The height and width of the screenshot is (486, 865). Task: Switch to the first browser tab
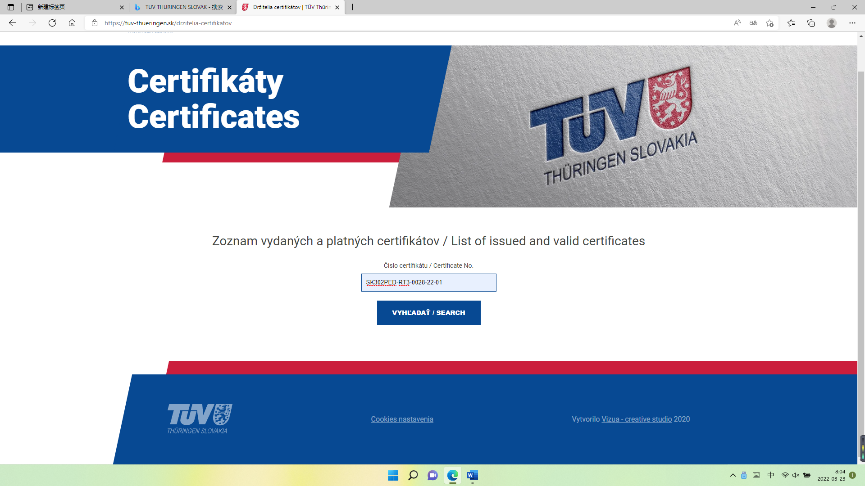click(x=75, y=7)
